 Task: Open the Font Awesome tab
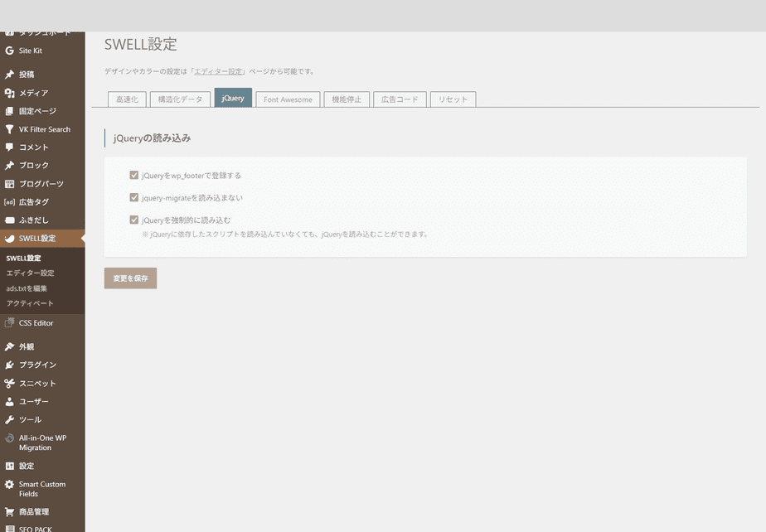pyautogui.click(x=288, y=99)
